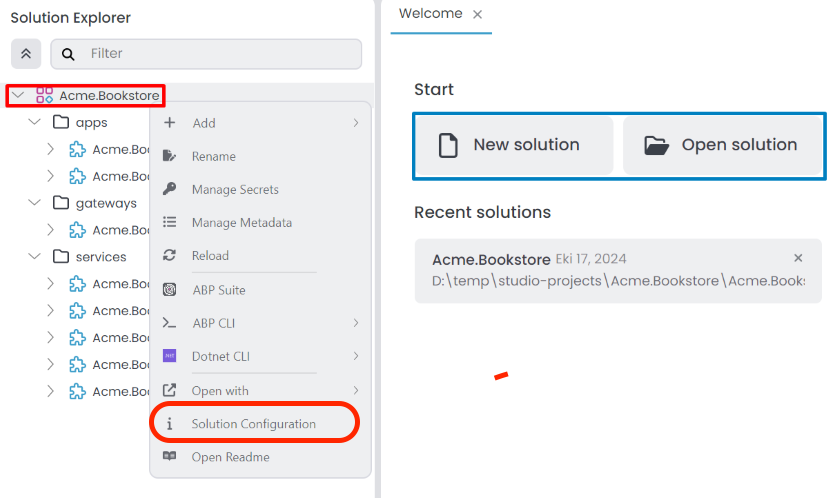Click the Acme.Bookstore solution root icon
830x498 pixels.
44,96
